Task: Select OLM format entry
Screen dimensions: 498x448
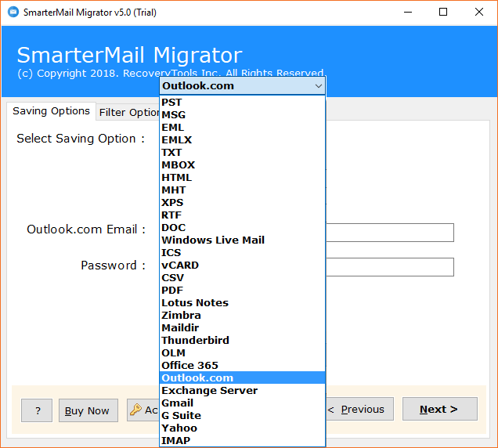Action: coord(242,352)
